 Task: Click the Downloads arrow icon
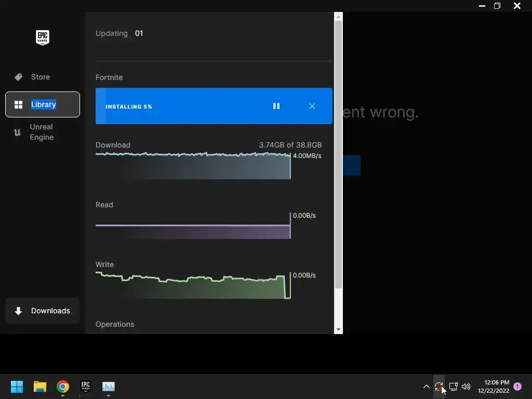pyautogui.click(x=18, y=311)
